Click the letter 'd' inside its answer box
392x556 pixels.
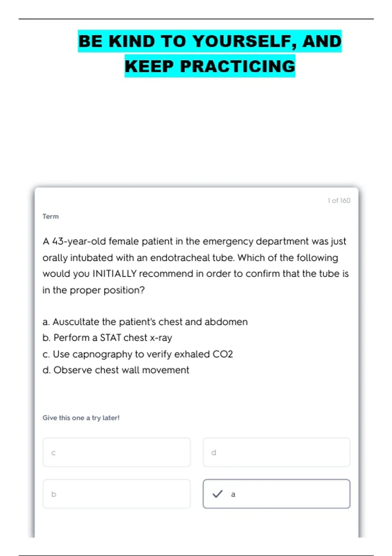214,452
